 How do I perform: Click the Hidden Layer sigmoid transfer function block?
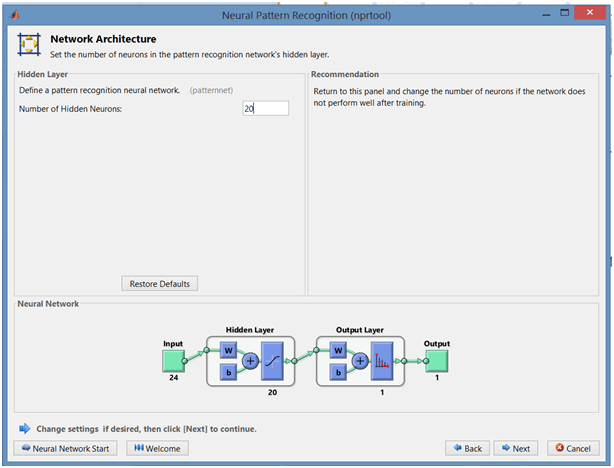272,361
